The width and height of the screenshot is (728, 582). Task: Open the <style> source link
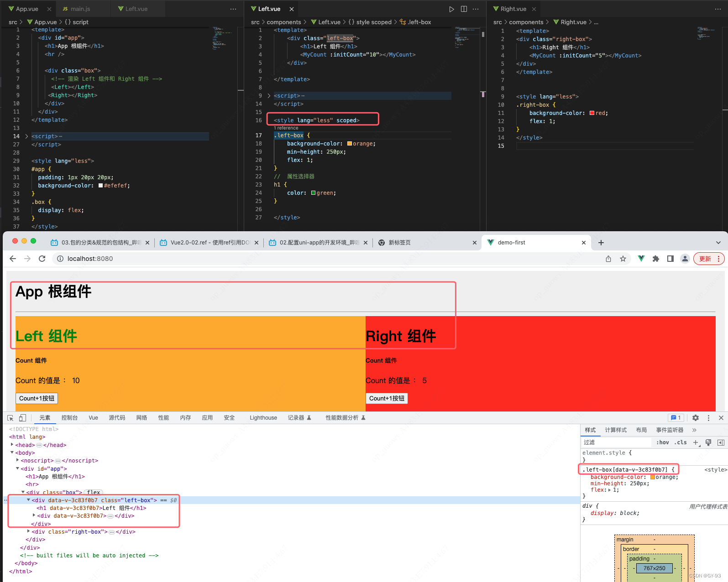click(x=716, y=470)
